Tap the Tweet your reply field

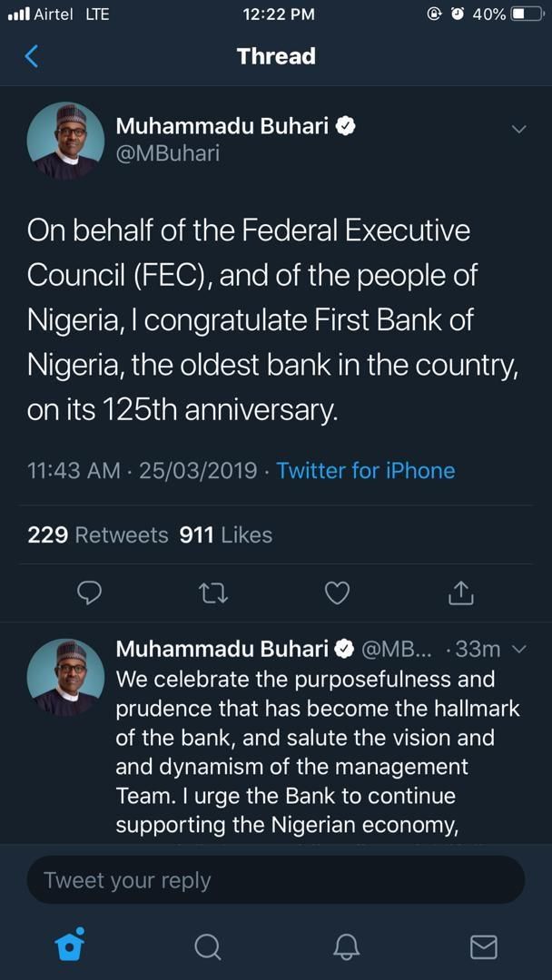(275, 879)
